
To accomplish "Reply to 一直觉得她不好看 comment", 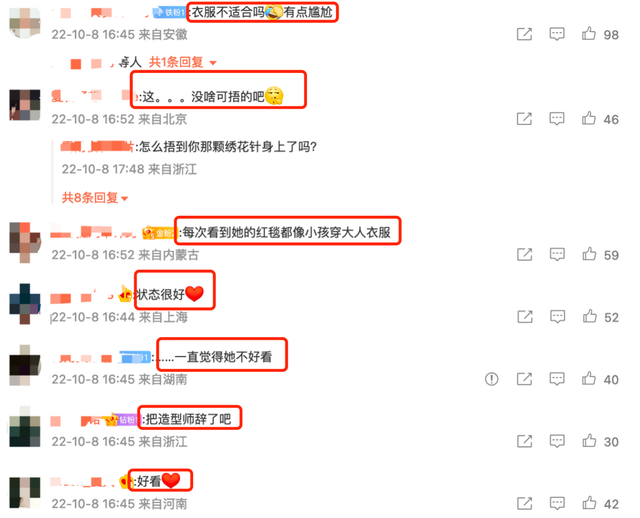I will pos(557,379).
